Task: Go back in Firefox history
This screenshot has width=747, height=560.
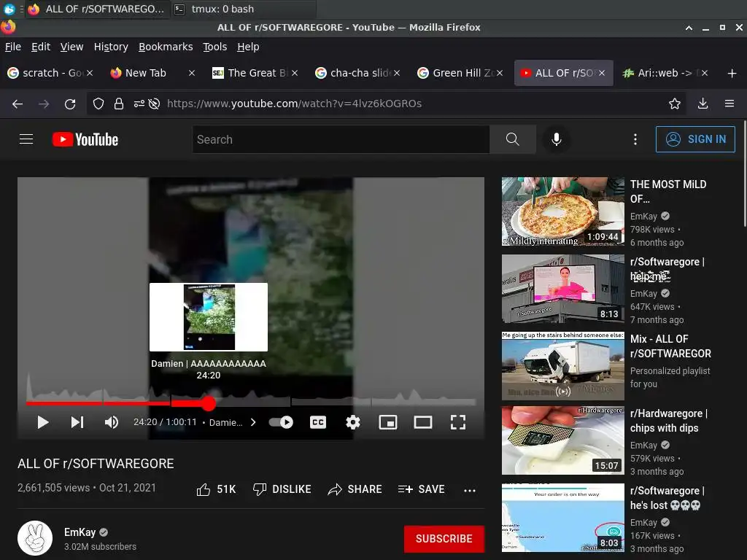Action: [x=18, y=104]
